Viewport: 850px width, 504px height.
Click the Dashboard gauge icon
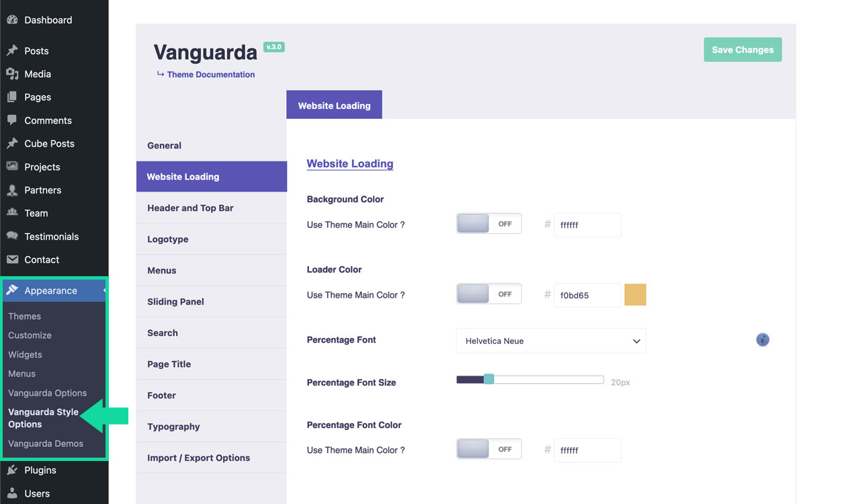[12, 20]
